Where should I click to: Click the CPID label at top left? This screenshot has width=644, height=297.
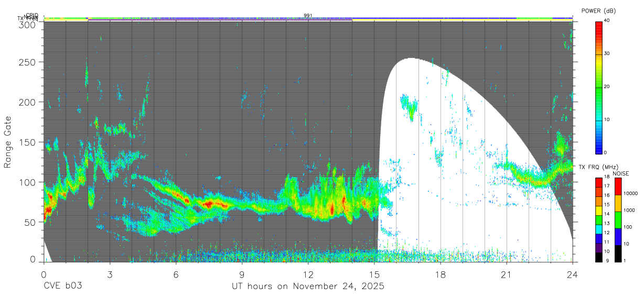pos(32,15)
